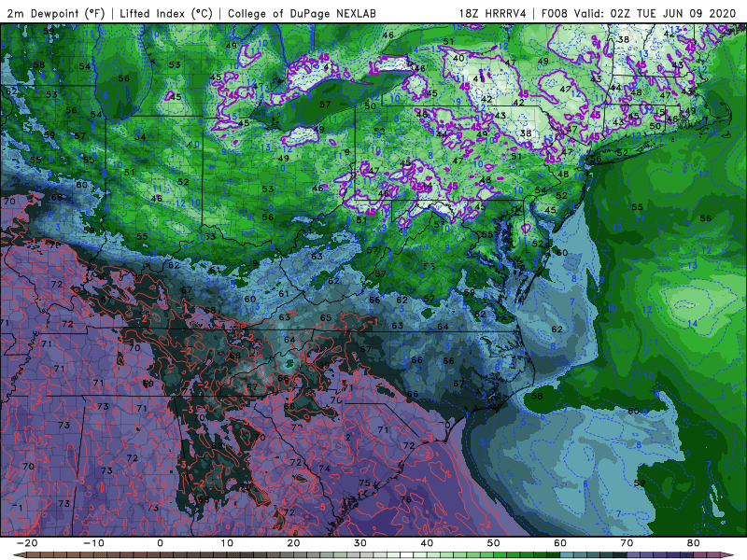Click the "College of DuPage NEXLAB" label
Viewport: 747px width, 560px height.
tap(302, 14)
